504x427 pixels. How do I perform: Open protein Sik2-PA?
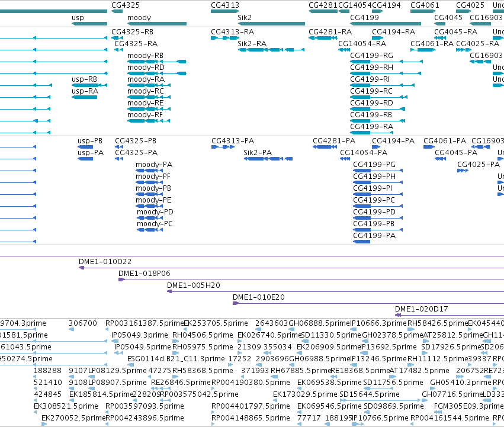258,153
